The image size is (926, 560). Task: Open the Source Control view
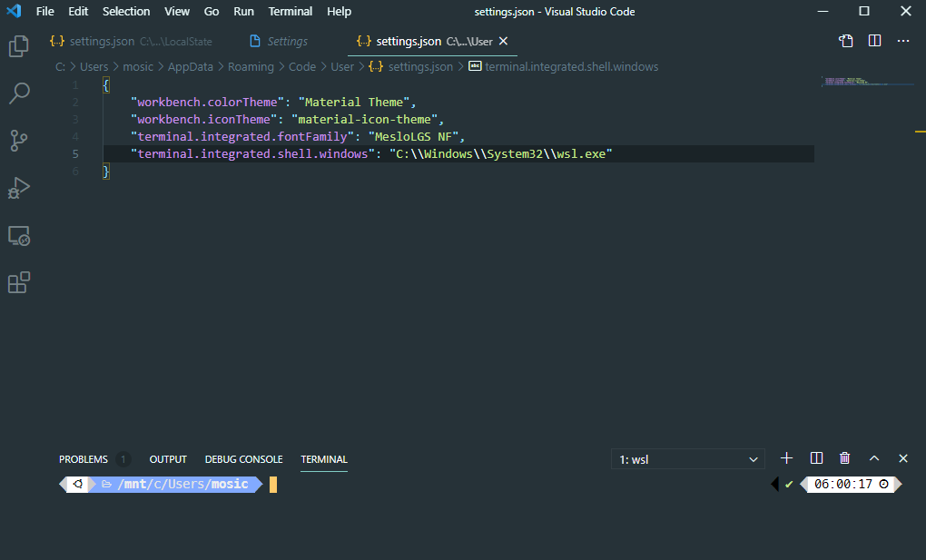click(x=19, y=141)
